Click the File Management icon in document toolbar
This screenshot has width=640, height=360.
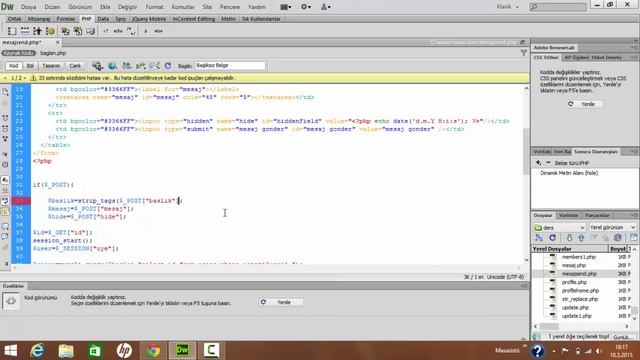point(127,66)
